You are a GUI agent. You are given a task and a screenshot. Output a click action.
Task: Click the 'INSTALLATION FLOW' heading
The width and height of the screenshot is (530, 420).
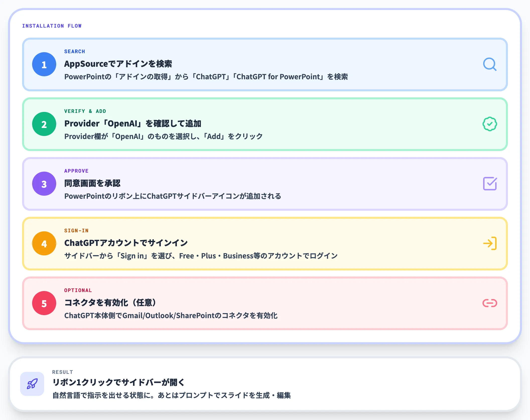52,26
